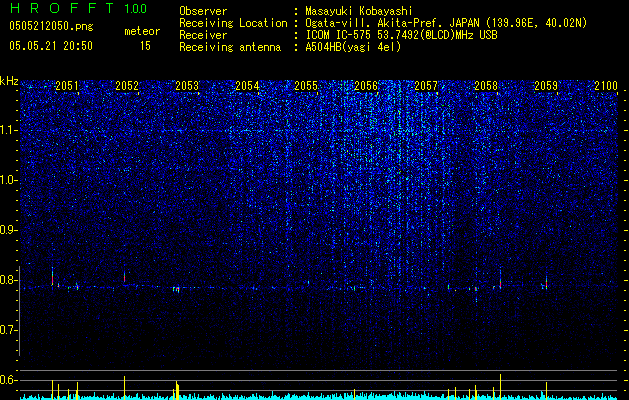
Task: Click time marker 2053
Action: point(187,85)
